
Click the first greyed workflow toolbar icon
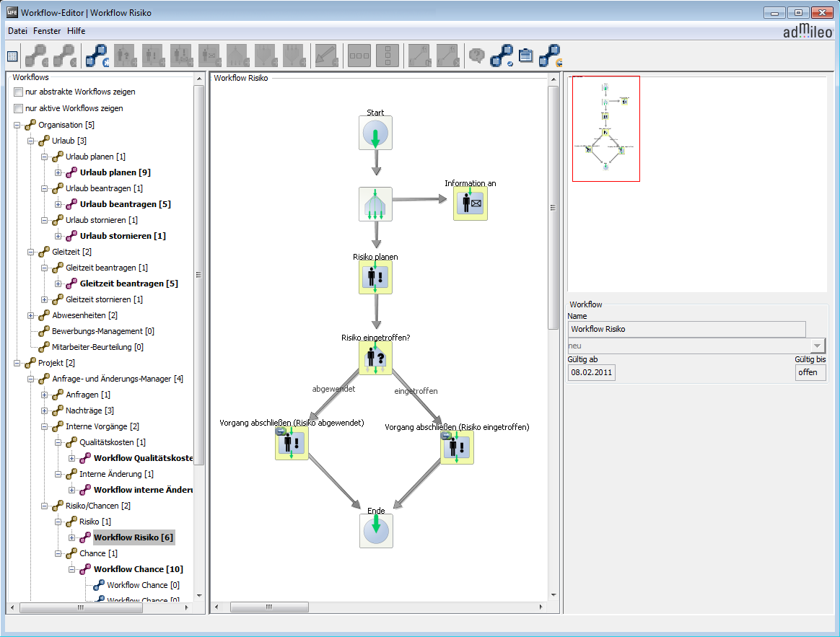pyautogui.click(x=37, y=56)
